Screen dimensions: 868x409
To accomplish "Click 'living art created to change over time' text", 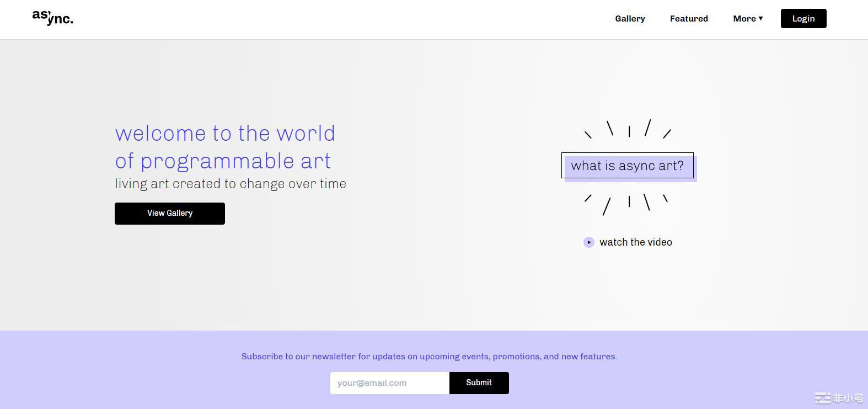I will click(x=231, y=184).
